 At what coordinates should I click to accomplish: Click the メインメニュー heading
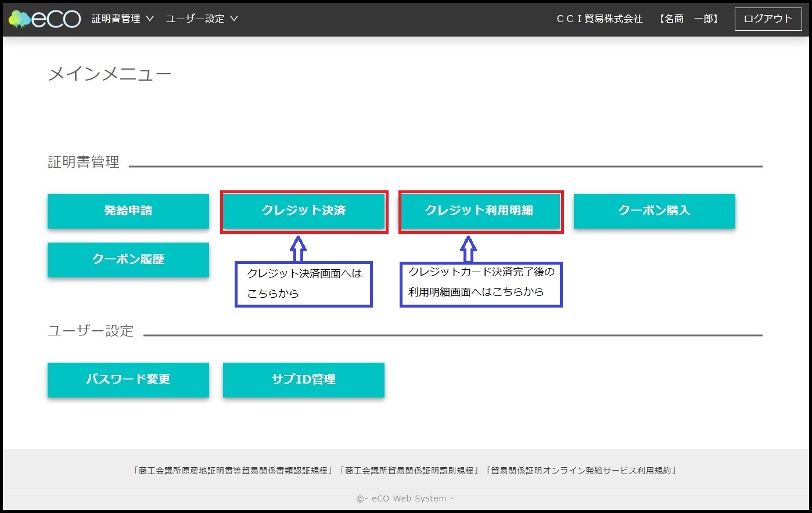[110, 74]
